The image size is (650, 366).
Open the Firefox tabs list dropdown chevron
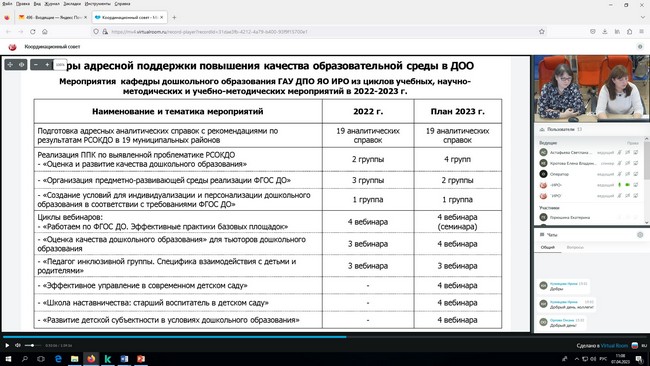coord(643,17)
